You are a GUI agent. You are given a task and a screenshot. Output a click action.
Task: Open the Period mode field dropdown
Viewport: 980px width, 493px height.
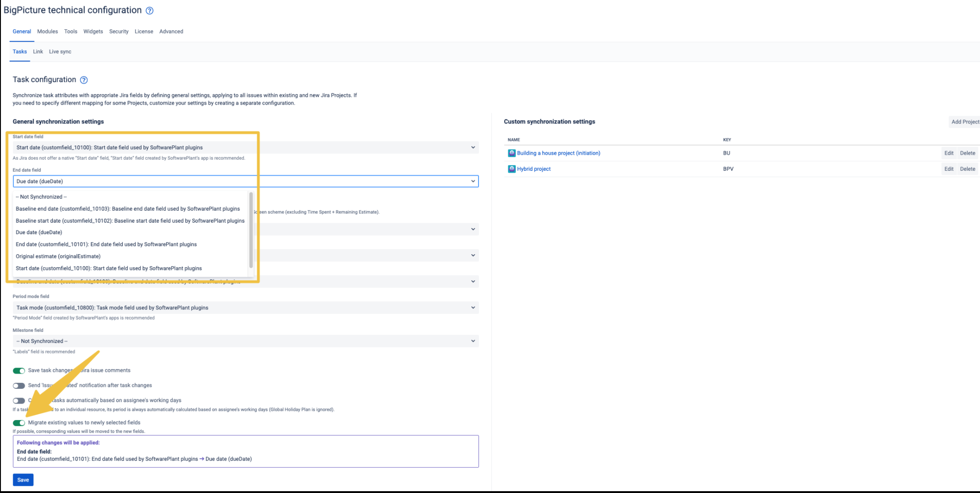click(x=246, y=308)
